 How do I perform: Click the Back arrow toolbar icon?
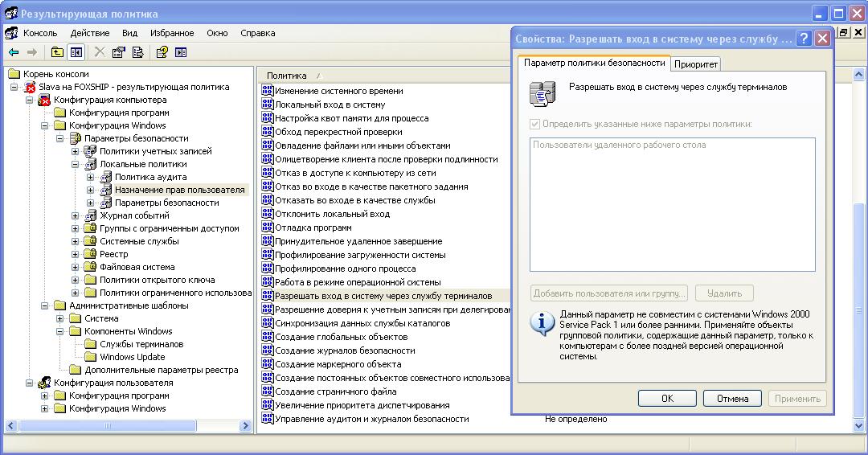(14, 52)
